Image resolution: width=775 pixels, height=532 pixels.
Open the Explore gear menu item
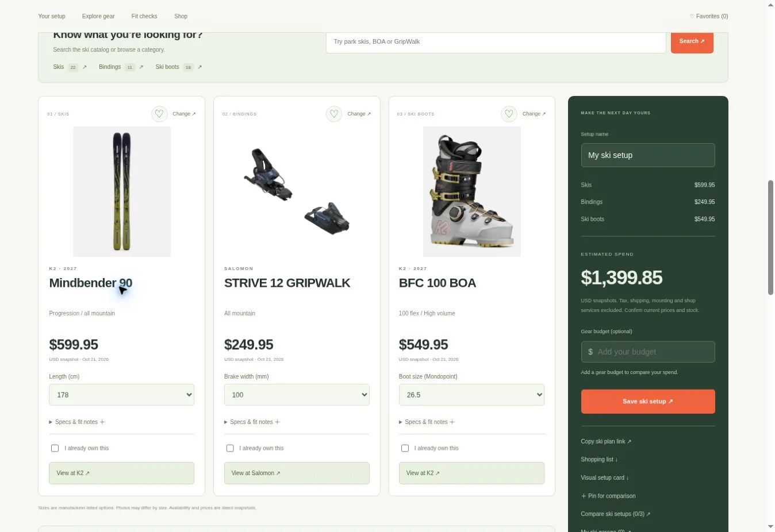(98, 16)
